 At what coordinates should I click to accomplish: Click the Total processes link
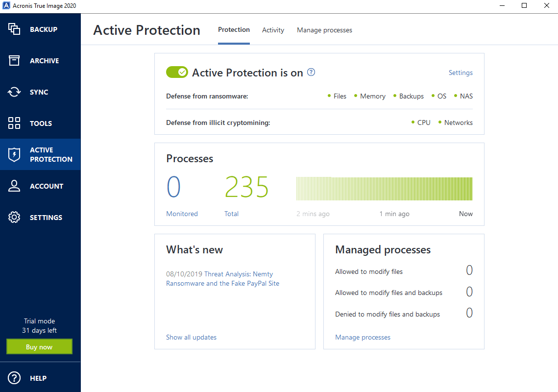point(231,214)
